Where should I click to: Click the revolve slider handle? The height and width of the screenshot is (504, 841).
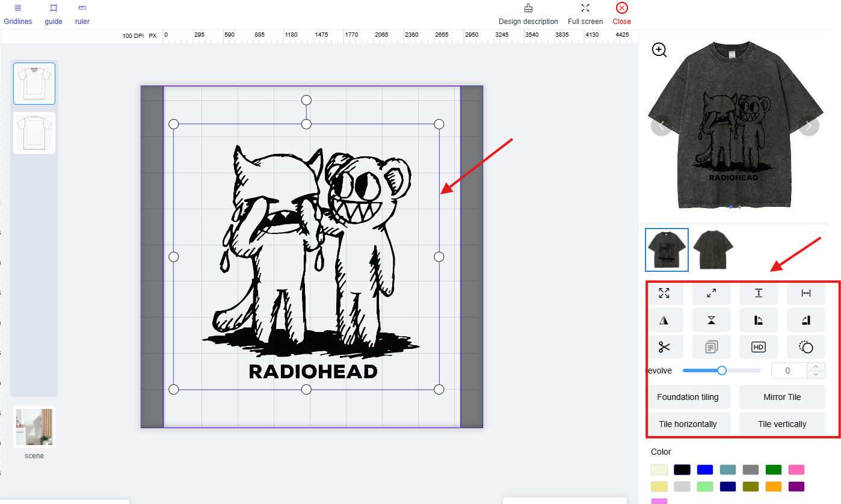[722, 370]
